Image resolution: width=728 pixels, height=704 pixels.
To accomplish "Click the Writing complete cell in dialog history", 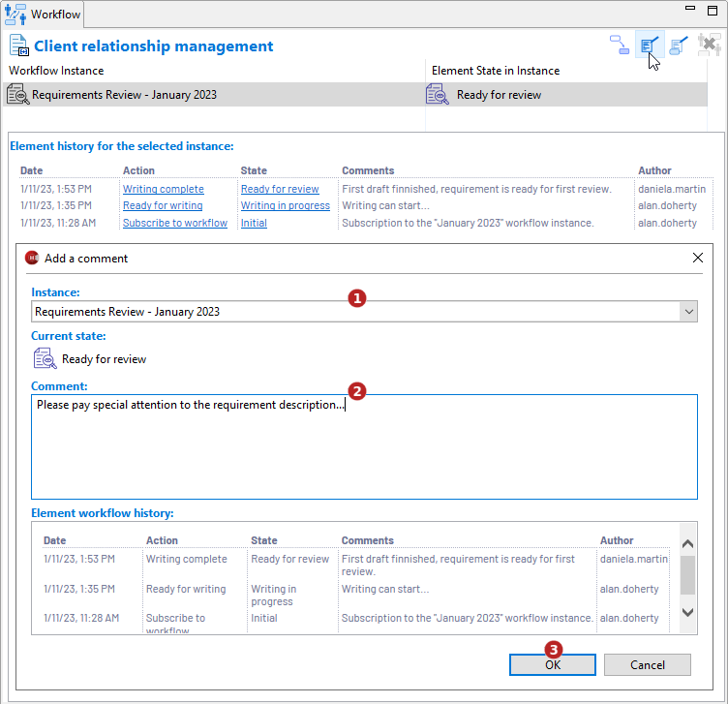I will tap(186, 559).
